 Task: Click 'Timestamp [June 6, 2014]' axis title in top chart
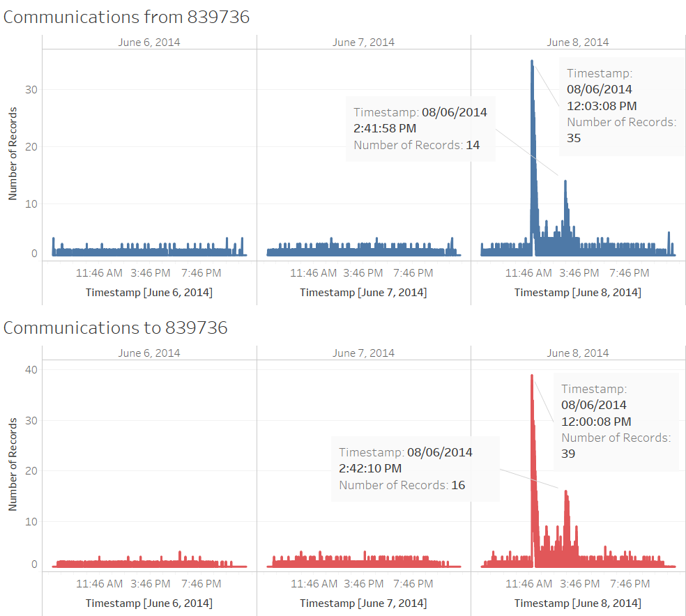coord(149,293)
